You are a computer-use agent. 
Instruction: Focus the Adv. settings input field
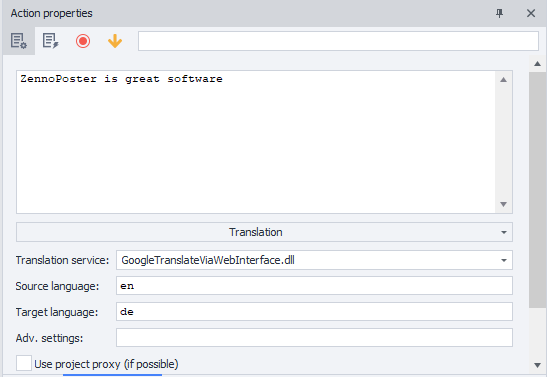click(x=314, y=338)
